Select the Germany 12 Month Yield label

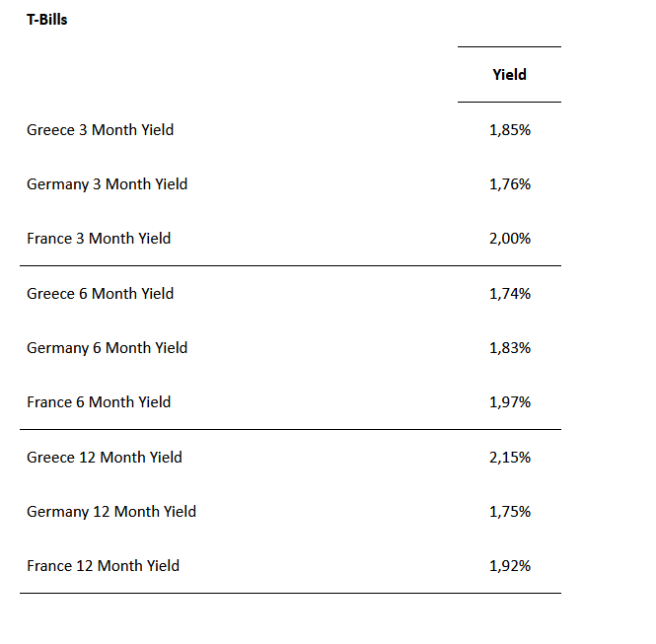coord(111,512)
